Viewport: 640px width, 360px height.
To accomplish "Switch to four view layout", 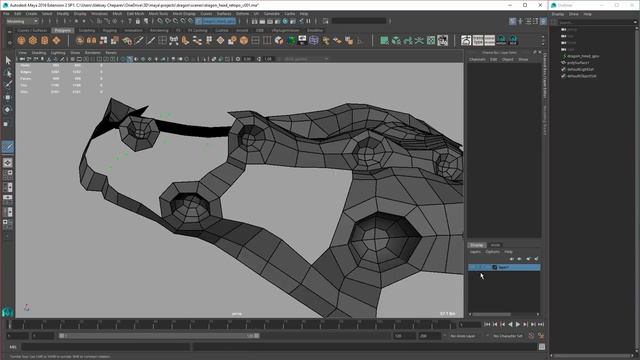I will 8,175.
